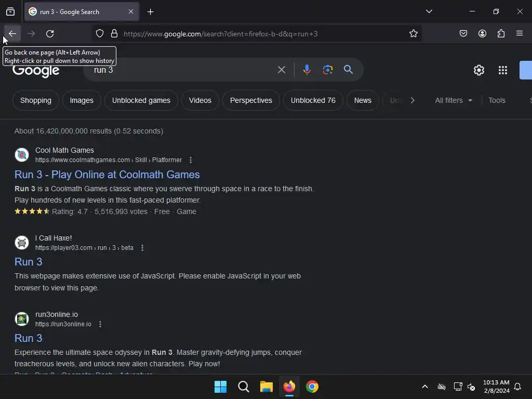Open the tracking protection shield icon

tap(99, 34)
